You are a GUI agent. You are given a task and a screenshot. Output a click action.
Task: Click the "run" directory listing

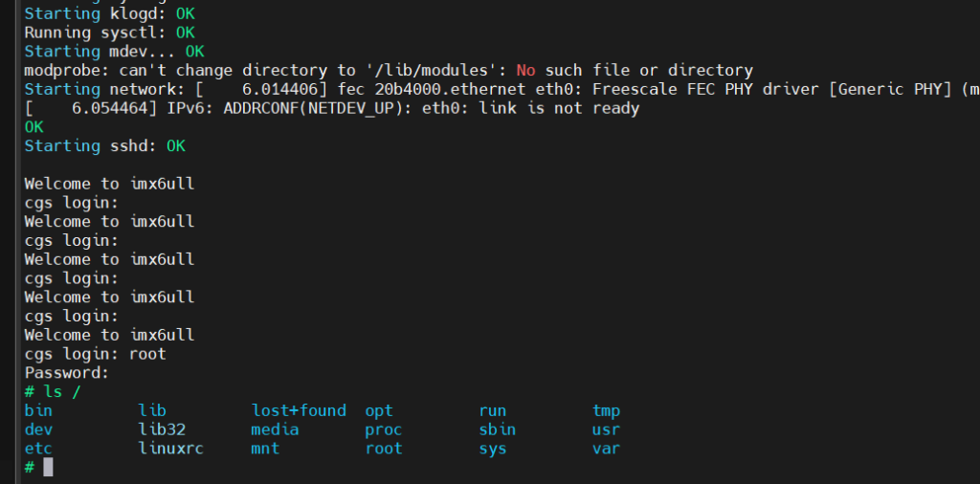tap(493, 410)
